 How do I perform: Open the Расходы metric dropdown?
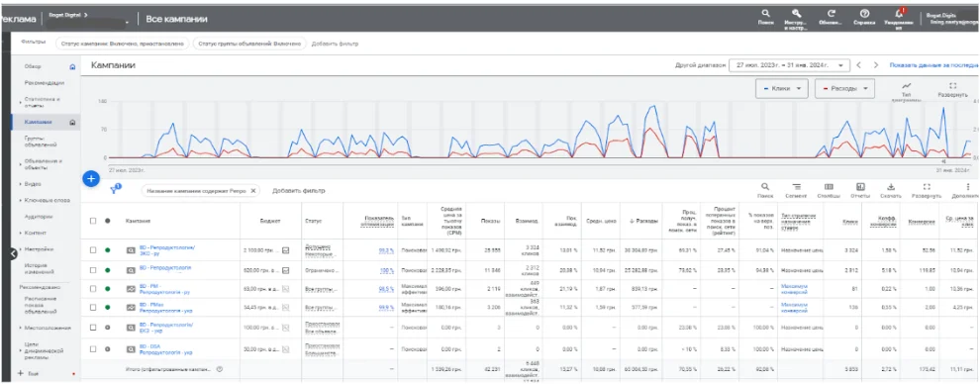(x=843, y=89)
